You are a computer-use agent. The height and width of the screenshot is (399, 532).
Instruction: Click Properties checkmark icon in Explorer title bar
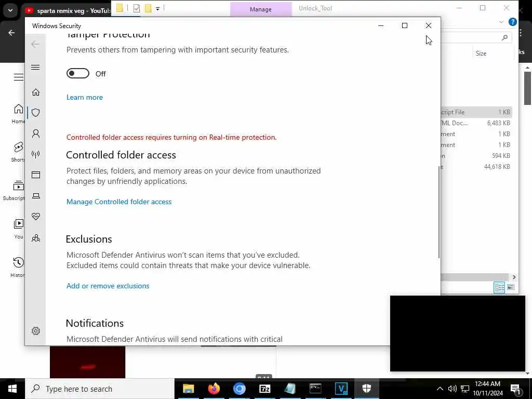tap(137, 8)
